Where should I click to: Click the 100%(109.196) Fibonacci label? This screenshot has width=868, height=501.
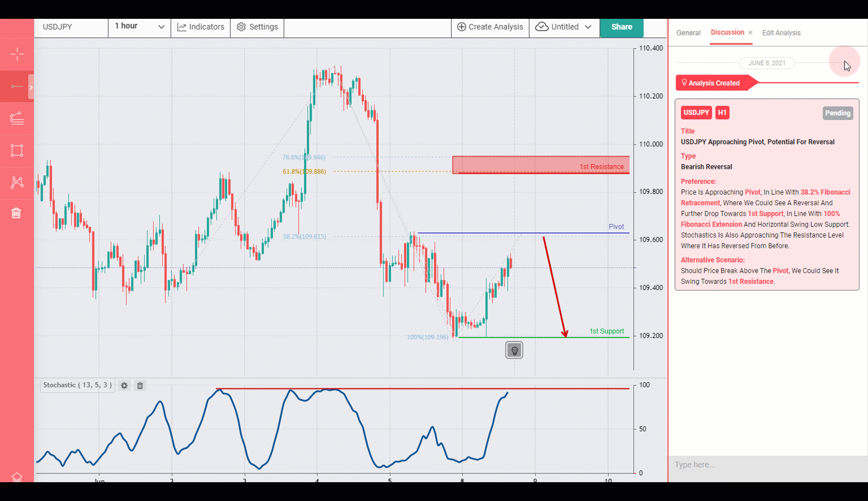428,338
